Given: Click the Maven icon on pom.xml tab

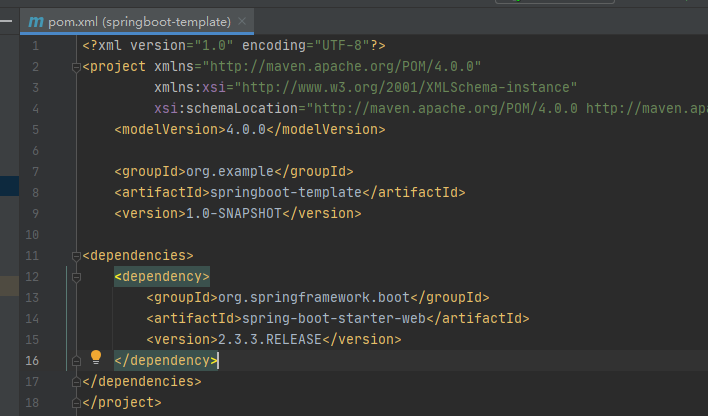Looking at the screenshot, I should [36, 20].
